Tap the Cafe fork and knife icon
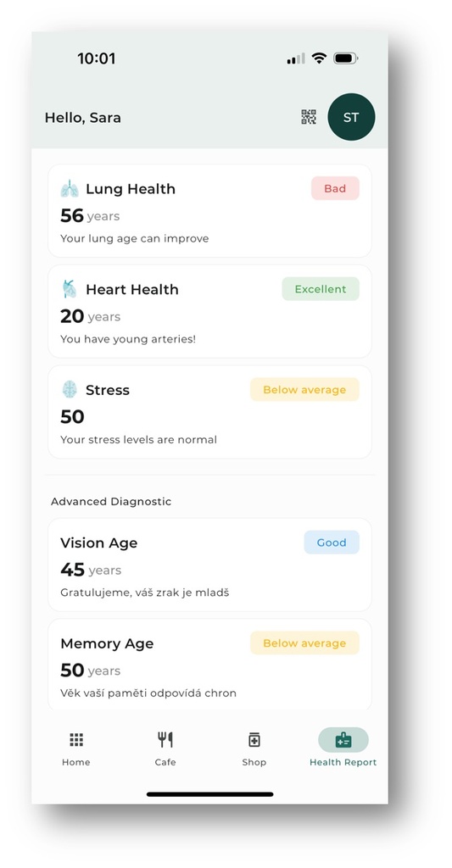452x868 pixels. [x=165, y=739]
